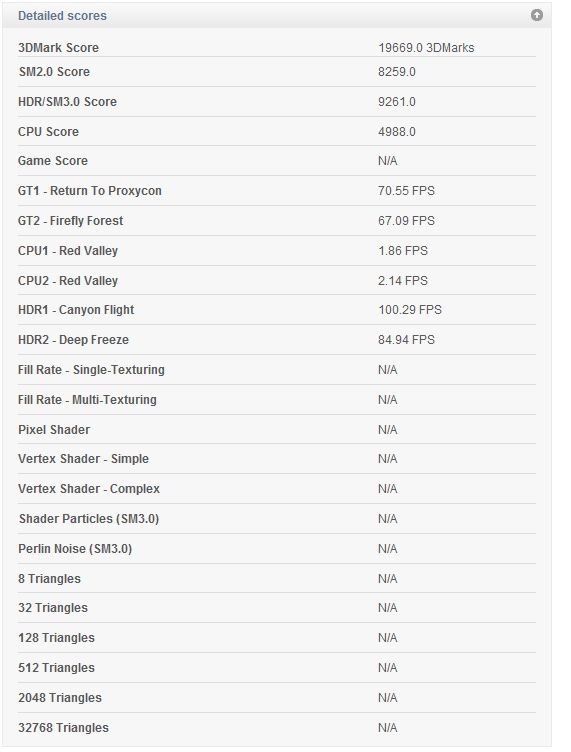Viewport: 571px width, 752px height.
Task: Click the GT2 - Firefly Forest label
Action: (70, 221)
